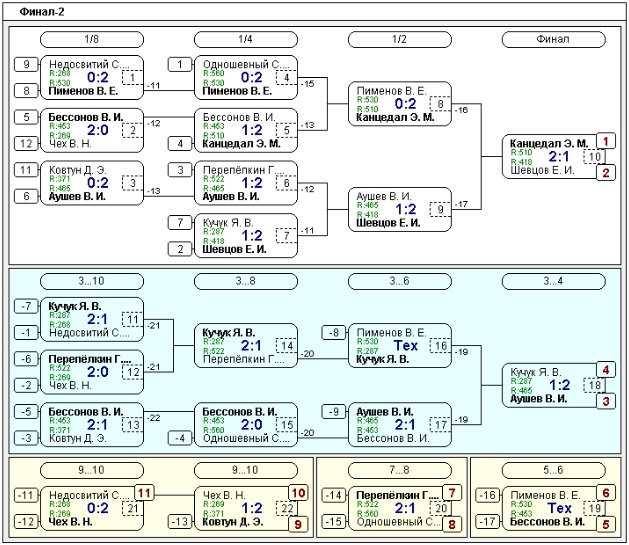Click red place badge 3 by Аушев
The image size is (629, 545).
[x=606, y=401]
